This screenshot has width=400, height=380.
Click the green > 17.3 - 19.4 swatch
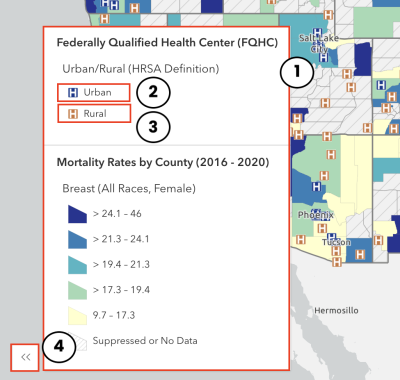tap(77, 290)
